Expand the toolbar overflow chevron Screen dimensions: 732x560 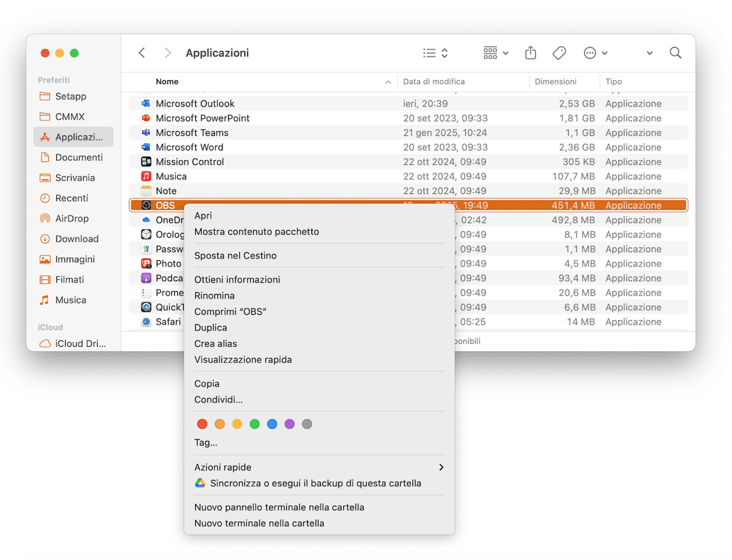coord(650,53)
